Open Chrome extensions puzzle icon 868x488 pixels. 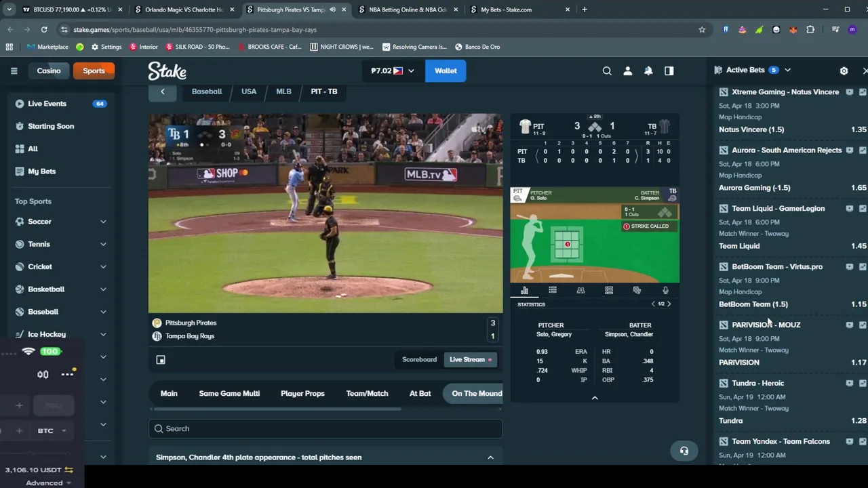coord(810,30)
